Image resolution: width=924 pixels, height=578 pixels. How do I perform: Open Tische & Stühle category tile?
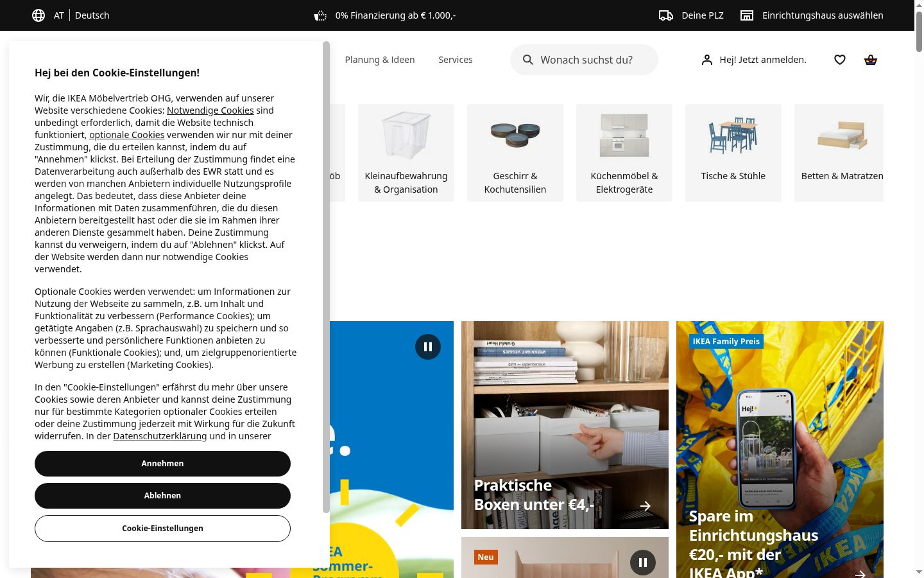pyautogui.click(x=733, y=153)
